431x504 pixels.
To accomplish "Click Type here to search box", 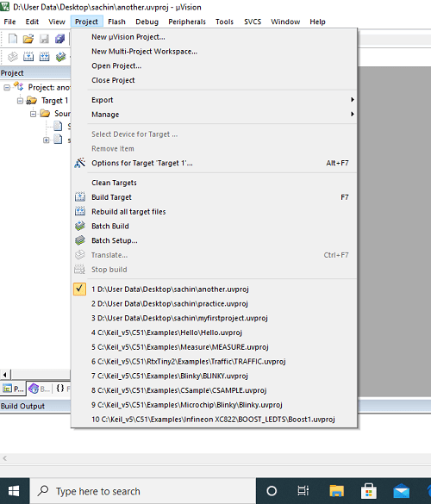I will (143, 491).
